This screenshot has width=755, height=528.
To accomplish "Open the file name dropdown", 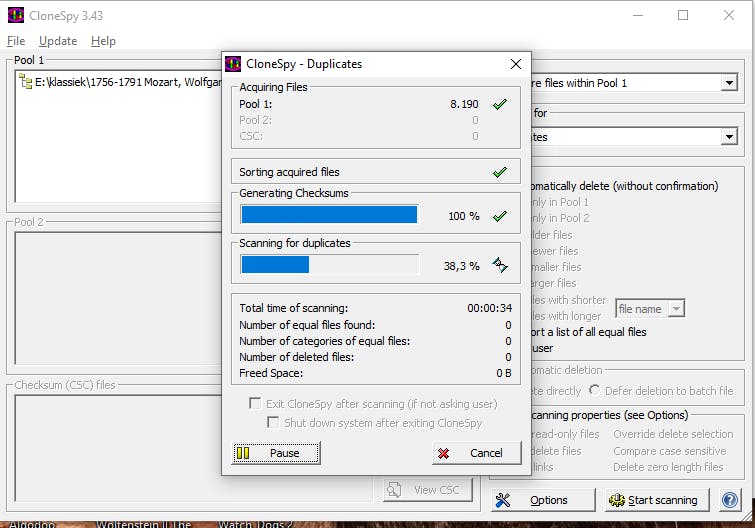I will (676, 309).
